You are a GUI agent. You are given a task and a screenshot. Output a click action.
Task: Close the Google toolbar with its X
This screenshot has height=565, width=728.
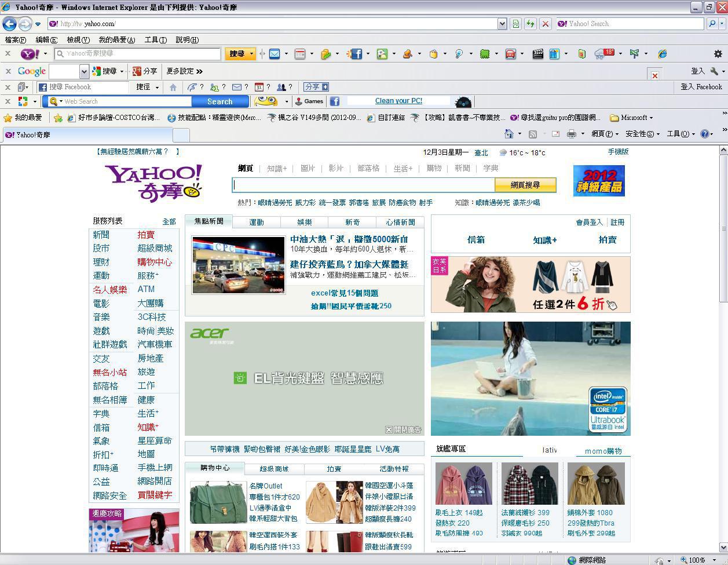(x=8, y=71)
